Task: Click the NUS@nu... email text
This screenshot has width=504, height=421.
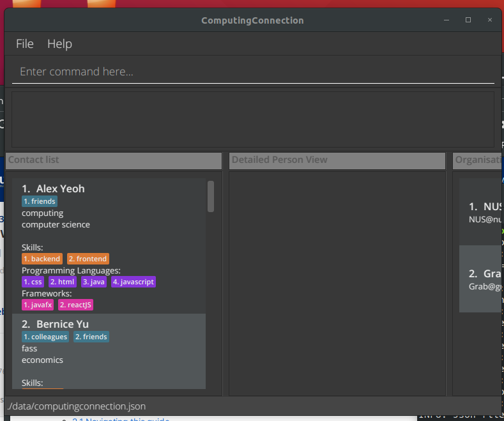Action: pos(485,220)
